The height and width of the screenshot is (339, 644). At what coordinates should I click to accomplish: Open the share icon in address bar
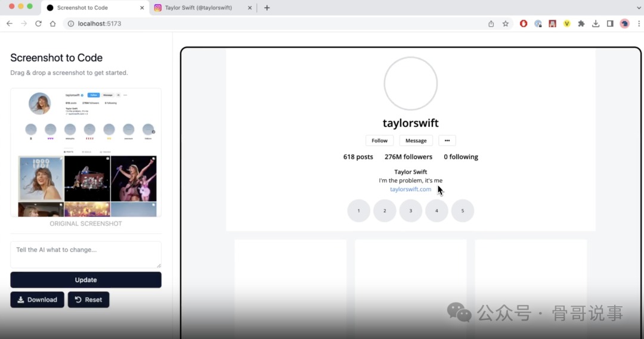tap(491, 24)
